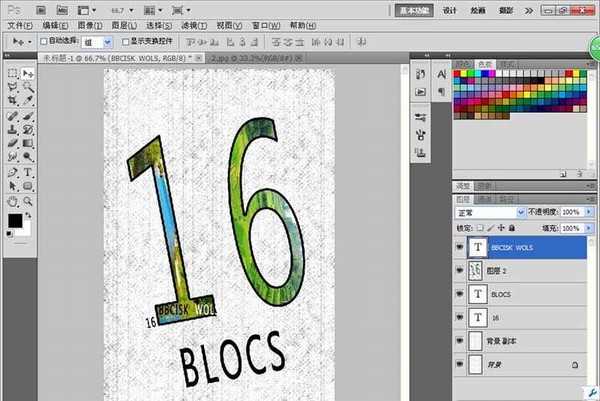Switch to the 2.jpg document tab

click(250, 59)
